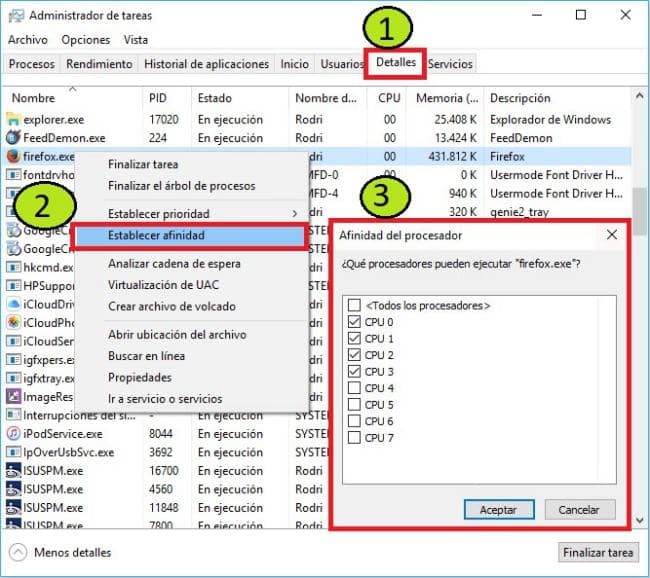Click the igfxtray.exe process icon
650x578 pixels.
[13, 378]
